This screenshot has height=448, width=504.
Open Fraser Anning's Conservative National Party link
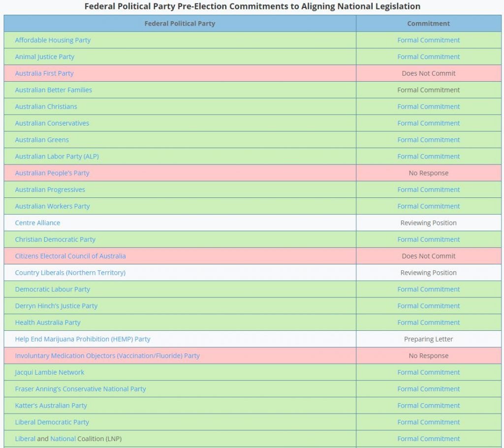click(80, 389)
